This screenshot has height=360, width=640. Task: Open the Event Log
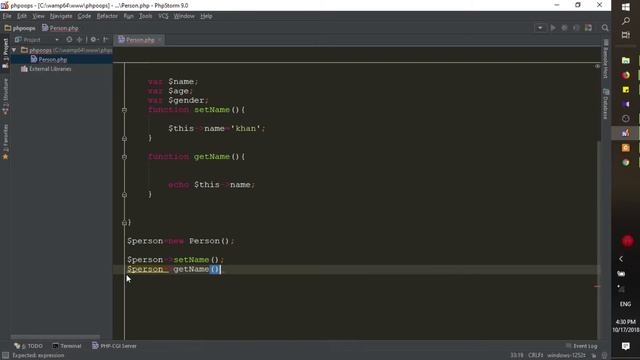click(582, 346)
